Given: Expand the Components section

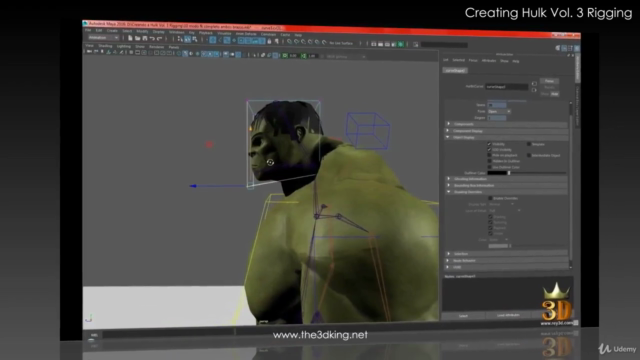Looking at the screenshot, I should coord(506,124).
